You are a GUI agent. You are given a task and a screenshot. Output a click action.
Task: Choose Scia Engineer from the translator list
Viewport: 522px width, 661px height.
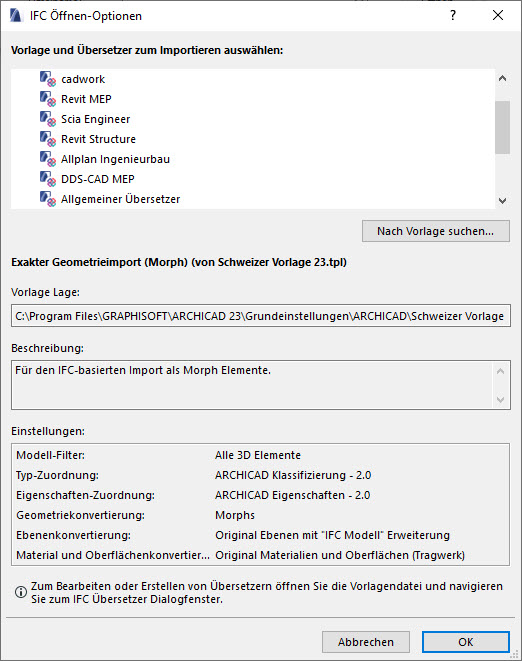[x=96, y=119]
